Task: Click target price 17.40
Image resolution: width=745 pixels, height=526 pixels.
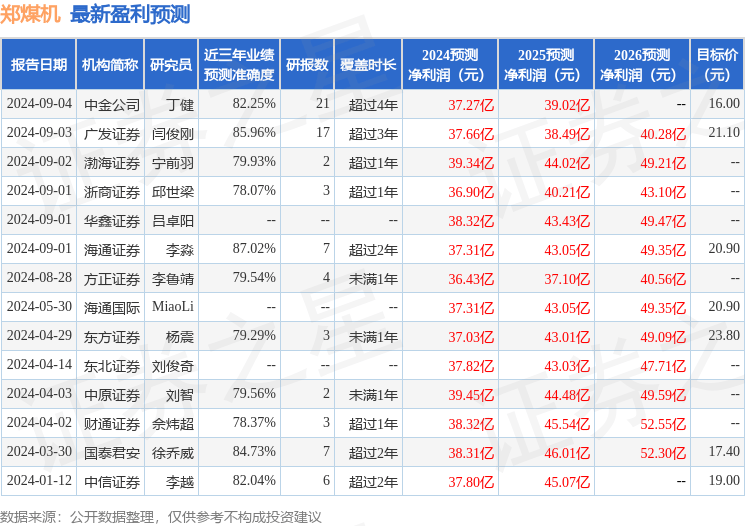Action: click(x=724, y=451)
